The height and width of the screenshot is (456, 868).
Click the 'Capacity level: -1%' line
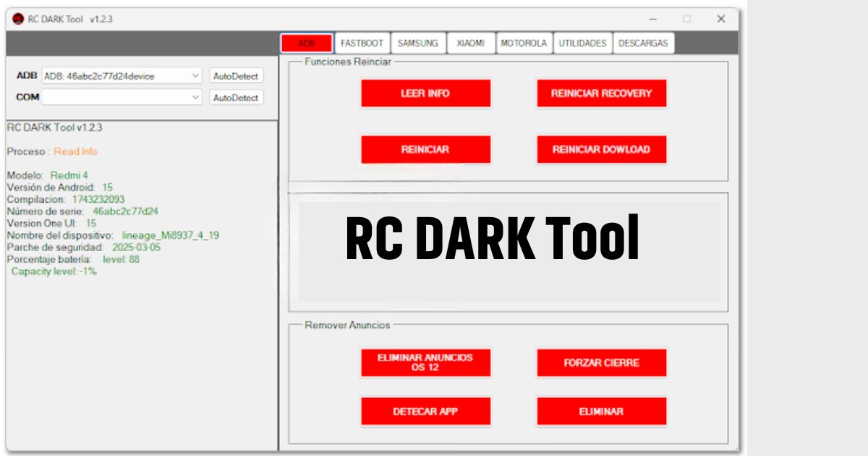pos(54,271)
